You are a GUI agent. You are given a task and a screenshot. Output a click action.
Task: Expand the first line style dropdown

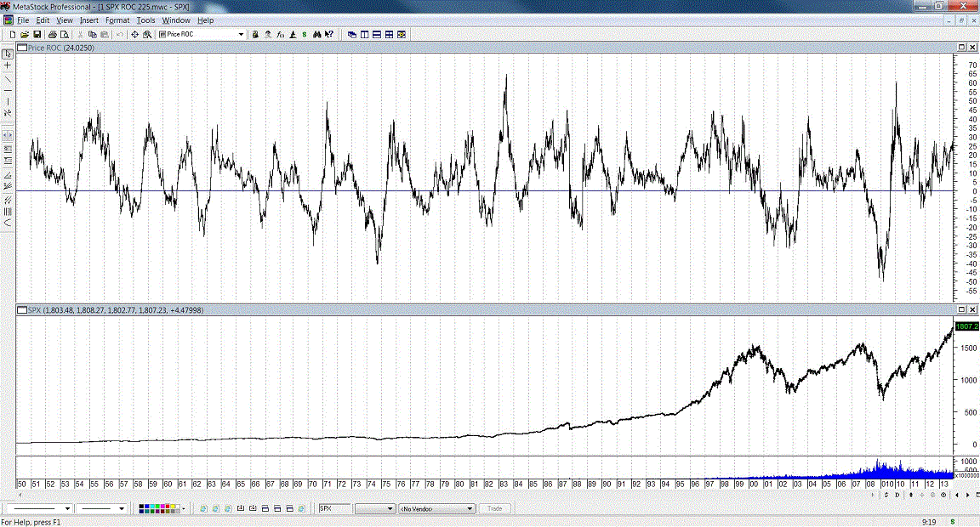pos(67,508)
